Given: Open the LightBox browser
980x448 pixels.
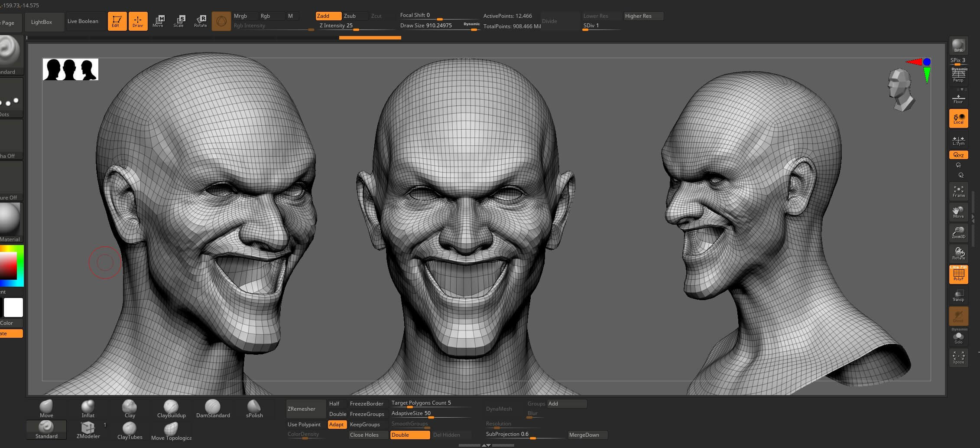Looking at the screenshot, I should [x=42, y=22].
